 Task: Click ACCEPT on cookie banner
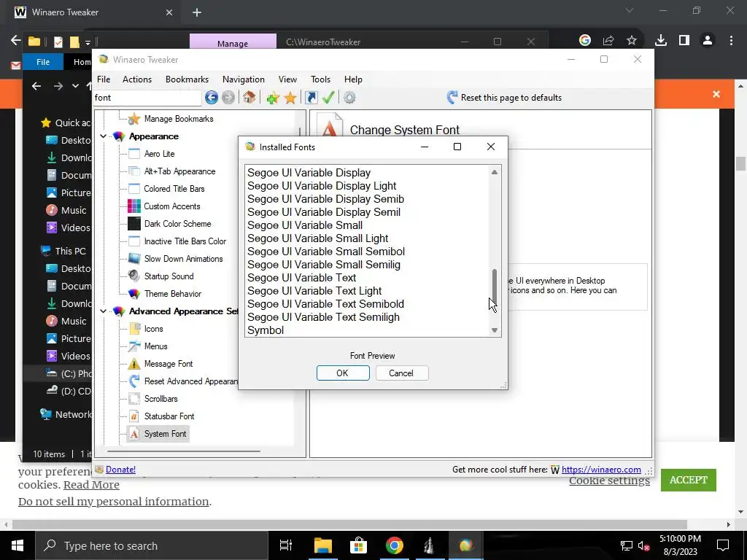point(689,480)
